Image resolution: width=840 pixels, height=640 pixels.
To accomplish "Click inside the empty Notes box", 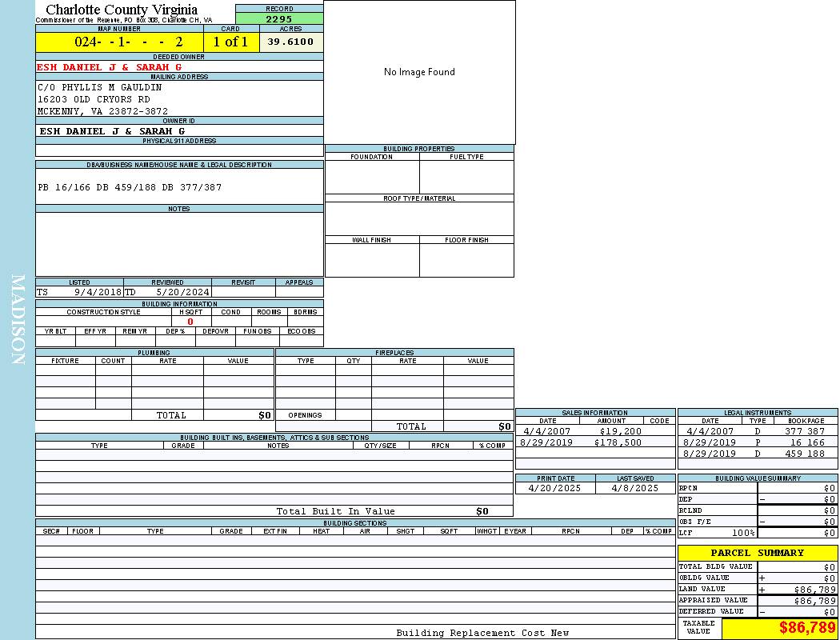I will 179,244.
